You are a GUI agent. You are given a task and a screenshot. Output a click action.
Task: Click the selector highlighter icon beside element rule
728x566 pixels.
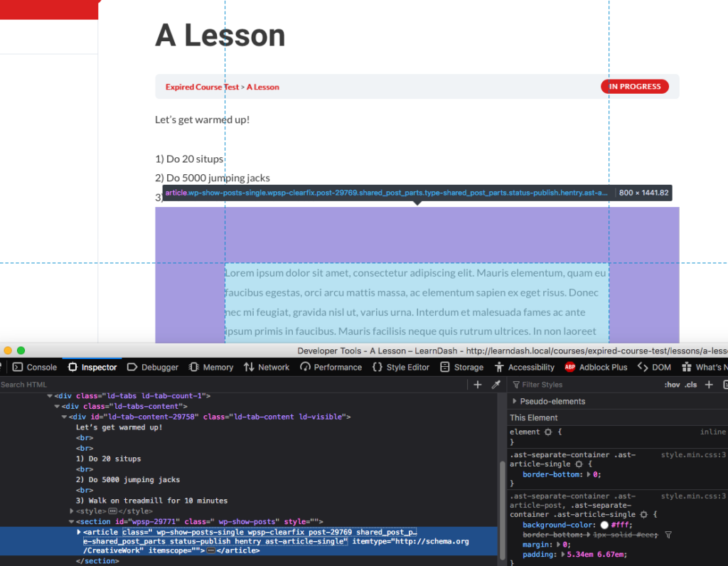(548, 432)
